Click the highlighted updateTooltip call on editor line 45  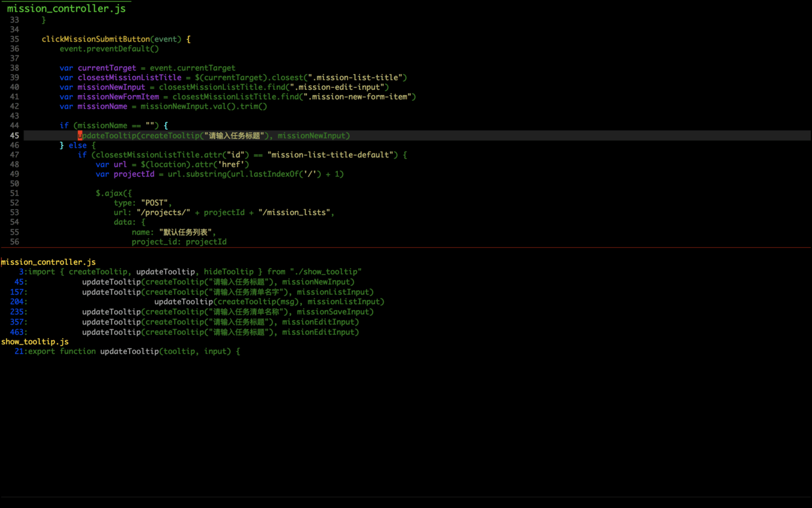pyautogui.click(x=214, y=136)
